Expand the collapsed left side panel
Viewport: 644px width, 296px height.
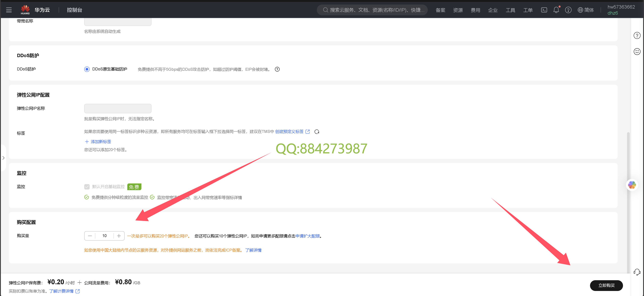[x=3, y=158]
